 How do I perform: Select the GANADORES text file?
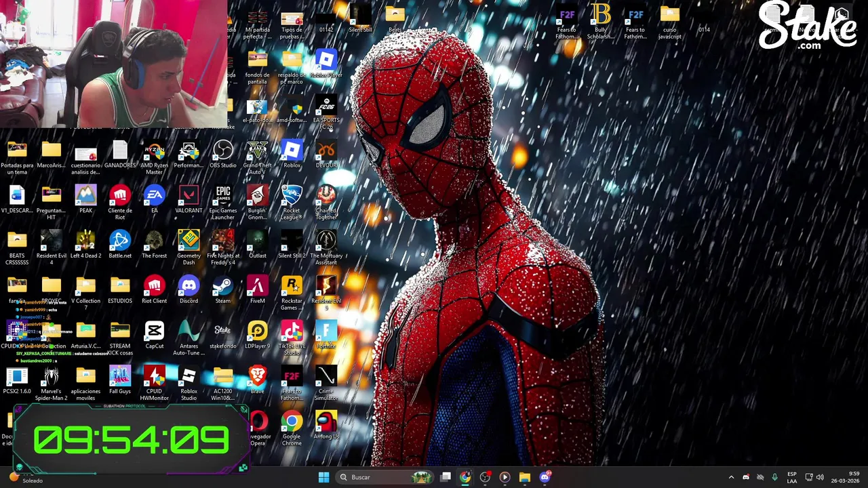pyautogui.click(x=120, y=155)
